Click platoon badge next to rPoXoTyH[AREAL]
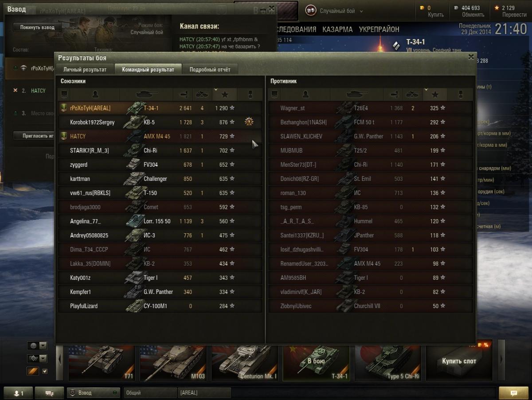This screenshot has height=400, width=532. (x=64, y=108)
